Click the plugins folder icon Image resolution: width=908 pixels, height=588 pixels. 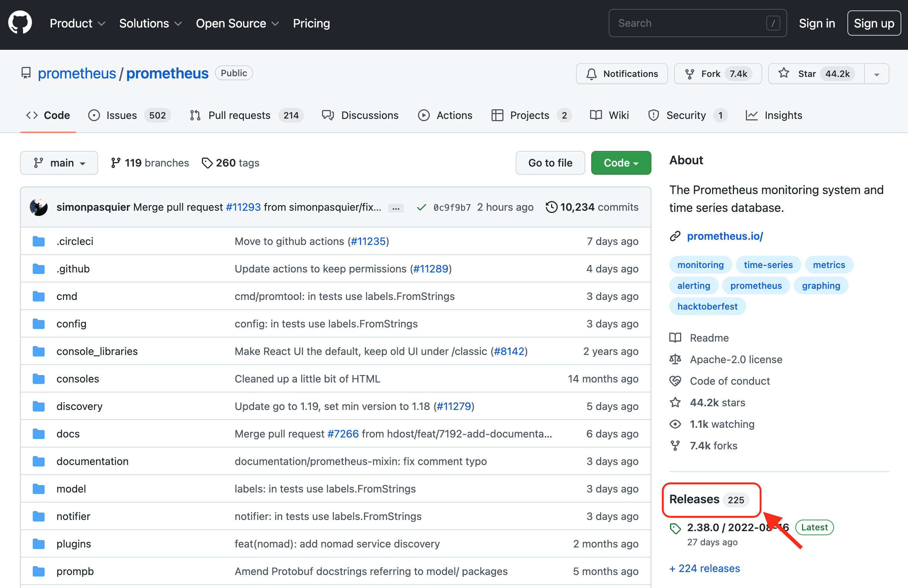39,543
